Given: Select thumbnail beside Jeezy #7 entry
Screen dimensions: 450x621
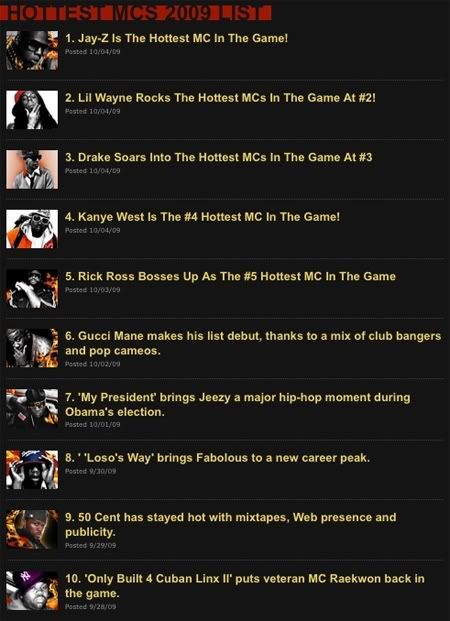Looking at the screenshot, I should (x=32, y=408).
